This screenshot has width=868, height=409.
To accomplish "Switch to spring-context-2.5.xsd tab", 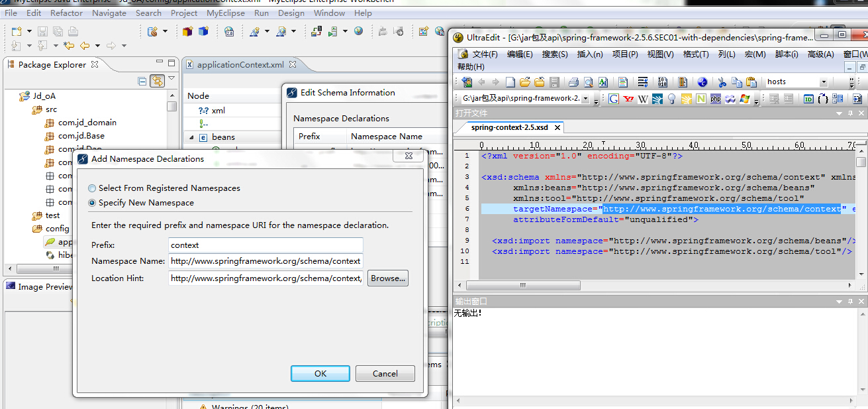I will coord(510,127).
